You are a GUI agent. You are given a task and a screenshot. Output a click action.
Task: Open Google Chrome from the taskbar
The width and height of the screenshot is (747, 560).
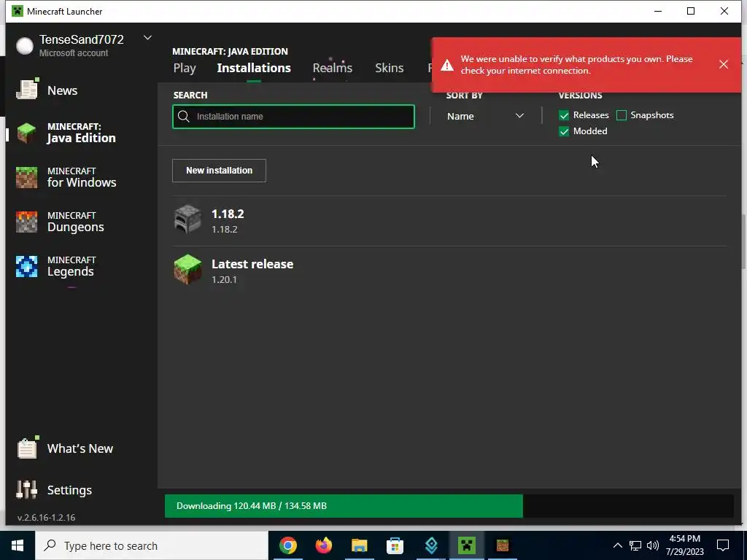tap(287, 545)
